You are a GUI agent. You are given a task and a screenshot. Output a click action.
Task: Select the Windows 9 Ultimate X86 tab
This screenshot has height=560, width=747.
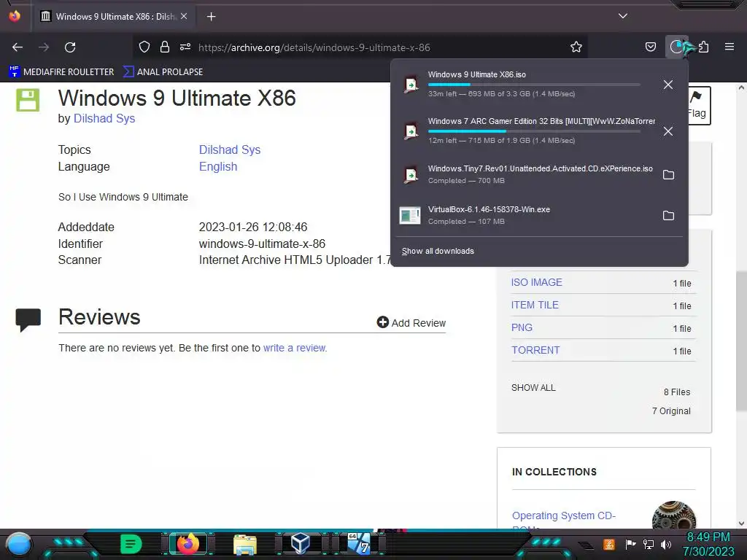(115, 17)
